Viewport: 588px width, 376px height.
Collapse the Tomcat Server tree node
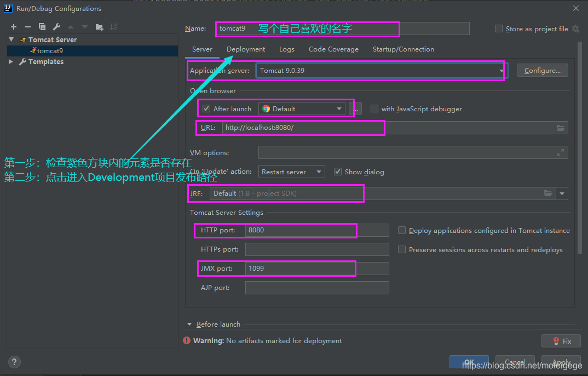click(11, 39)
